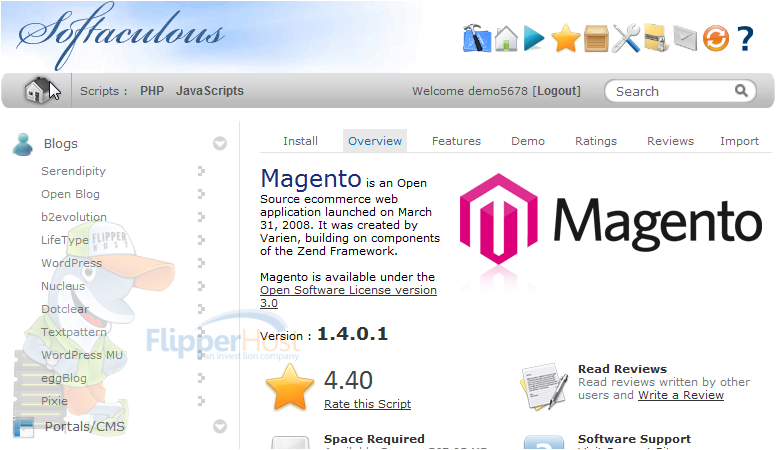Click the Magento logo image
Viewport: 776px width, 450px height.
coord(611,220)
